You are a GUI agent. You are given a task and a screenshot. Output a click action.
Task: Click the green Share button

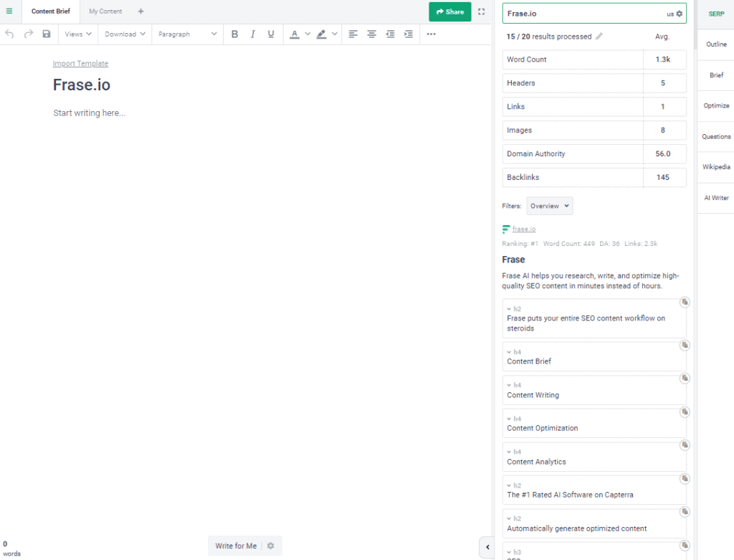point(450,11)
